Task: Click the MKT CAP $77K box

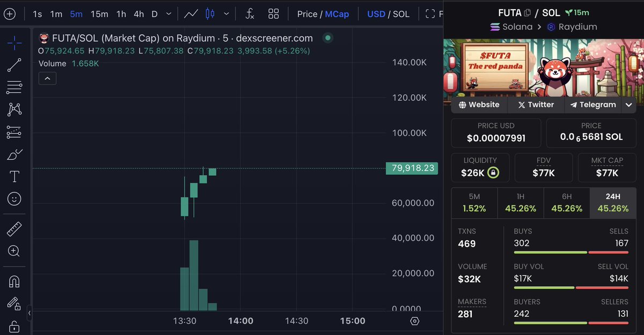Action: (607, 168)
